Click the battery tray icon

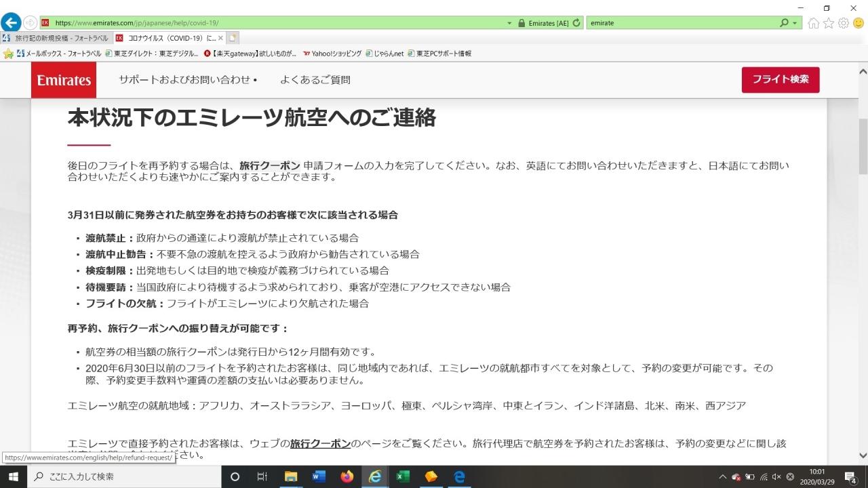(x=751, y=476)
